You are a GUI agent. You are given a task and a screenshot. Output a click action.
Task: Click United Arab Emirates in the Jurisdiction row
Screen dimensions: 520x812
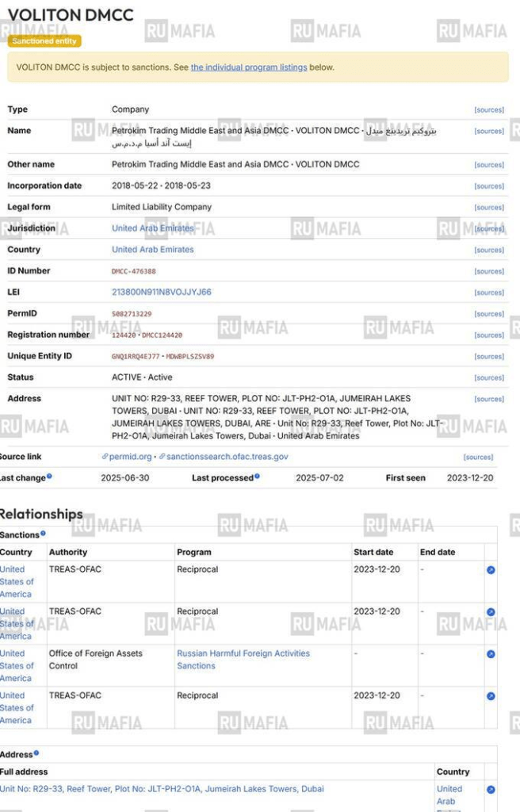point(152,228)
